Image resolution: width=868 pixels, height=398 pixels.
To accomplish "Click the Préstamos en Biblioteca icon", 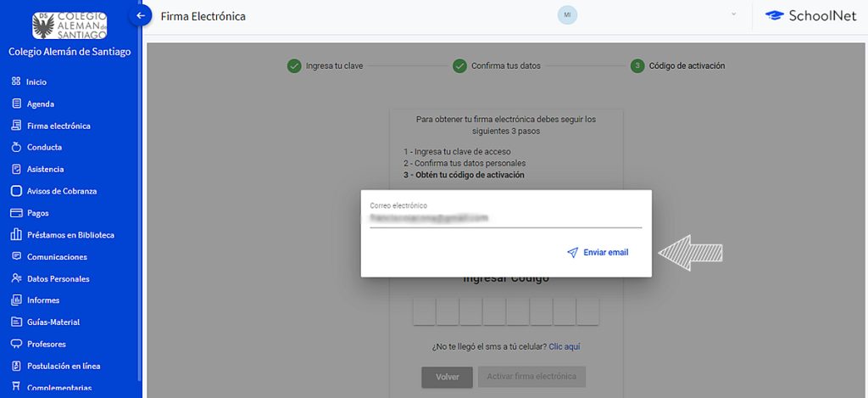I will point(16,235).
